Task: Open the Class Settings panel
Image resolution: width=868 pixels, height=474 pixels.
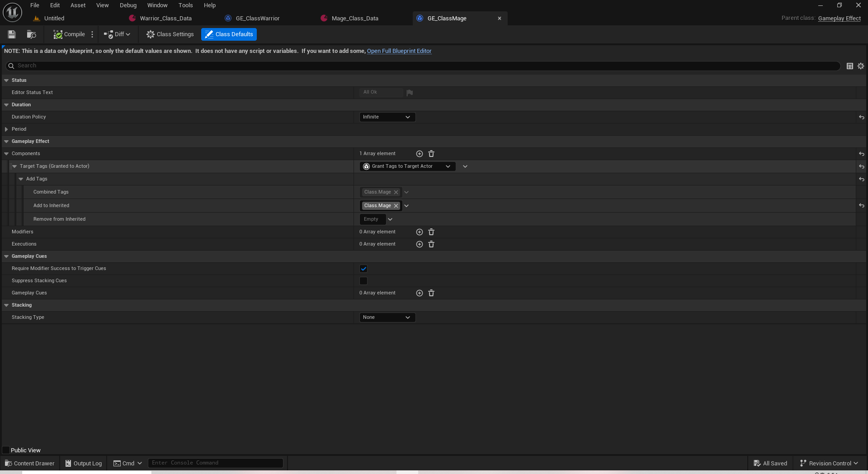Action: coord(170,34)
